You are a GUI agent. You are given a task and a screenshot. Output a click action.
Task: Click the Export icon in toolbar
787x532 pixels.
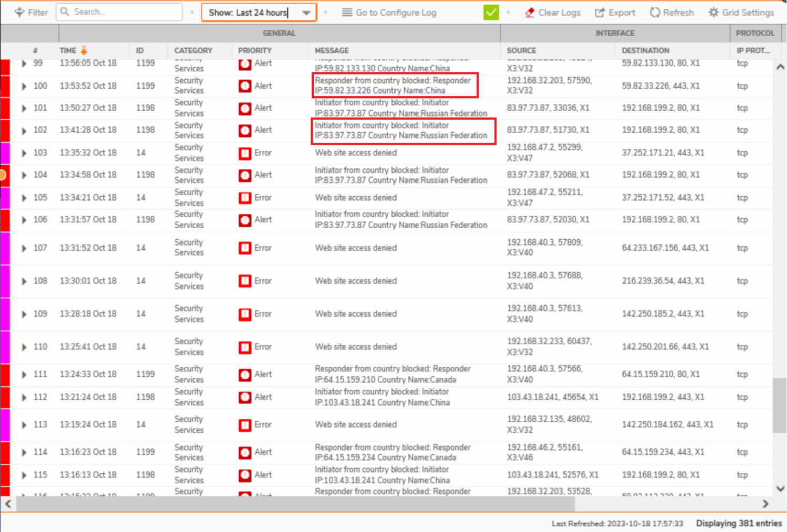(x=600, y=13)
